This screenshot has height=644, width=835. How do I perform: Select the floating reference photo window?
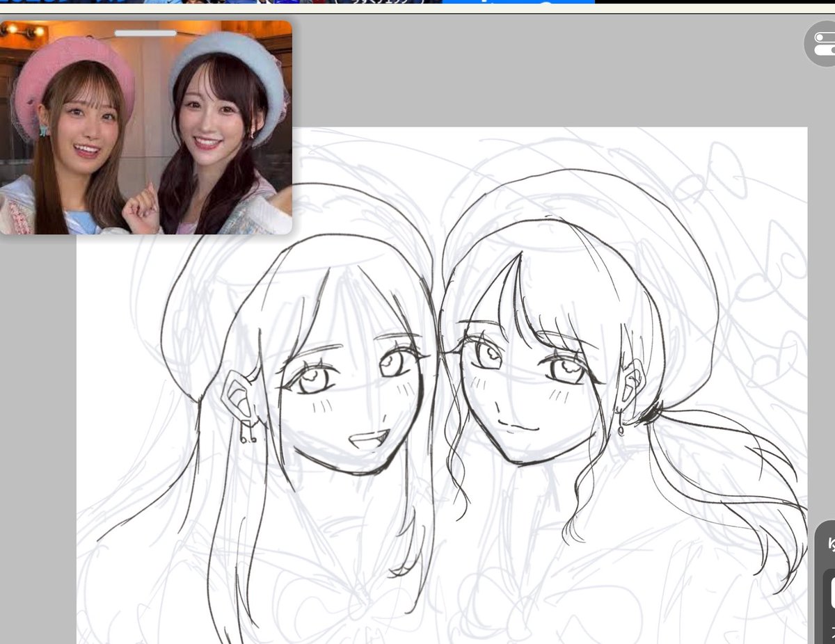click(146, 127)
